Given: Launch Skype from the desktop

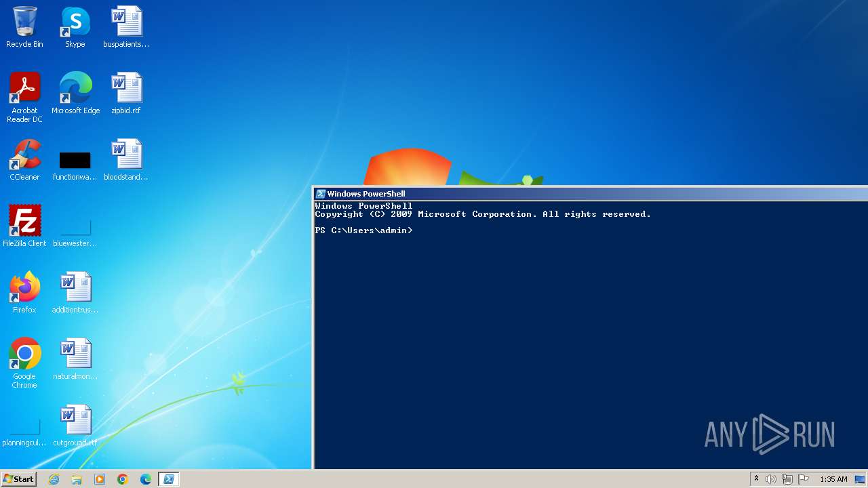Looking at the screenshot, I should tap(75, 27).
